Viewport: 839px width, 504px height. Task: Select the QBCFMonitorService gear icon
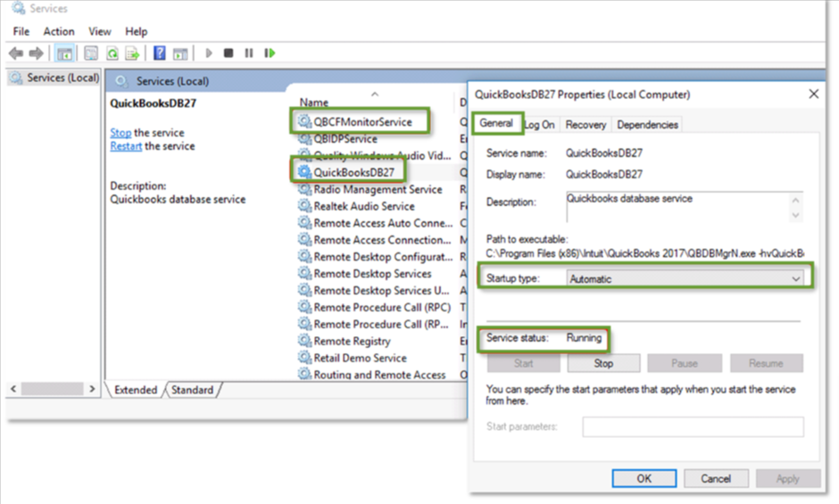point(304,121)
